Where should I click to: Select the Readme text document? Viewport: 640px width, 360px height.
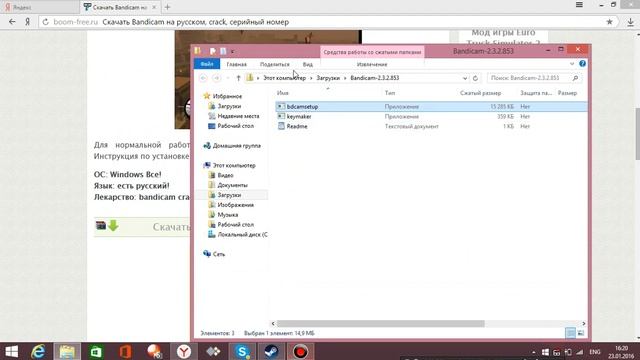pos(297,126)
